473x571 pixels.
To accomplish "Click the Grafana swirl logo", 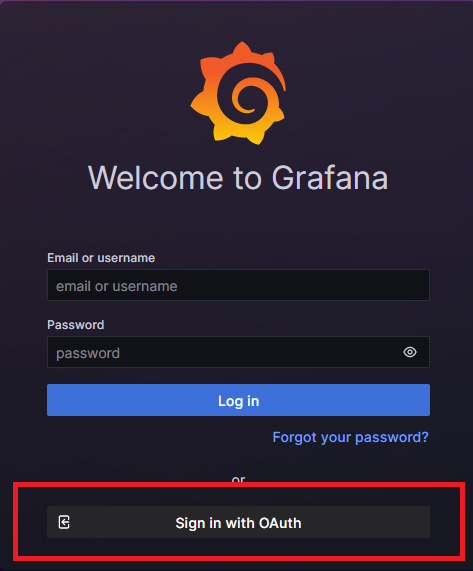I will [239, 93].
